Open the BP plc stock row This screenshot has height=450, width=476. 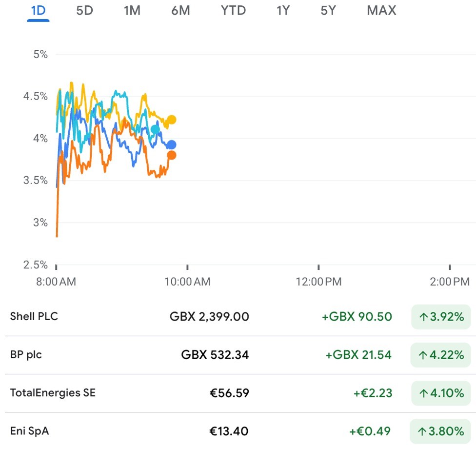[x=238, y=355]
